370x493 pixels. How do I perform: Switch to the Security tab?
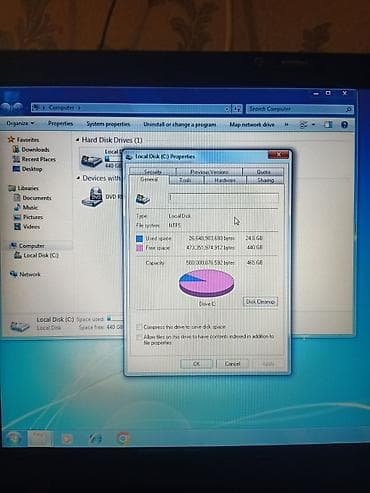pos(152,172)
